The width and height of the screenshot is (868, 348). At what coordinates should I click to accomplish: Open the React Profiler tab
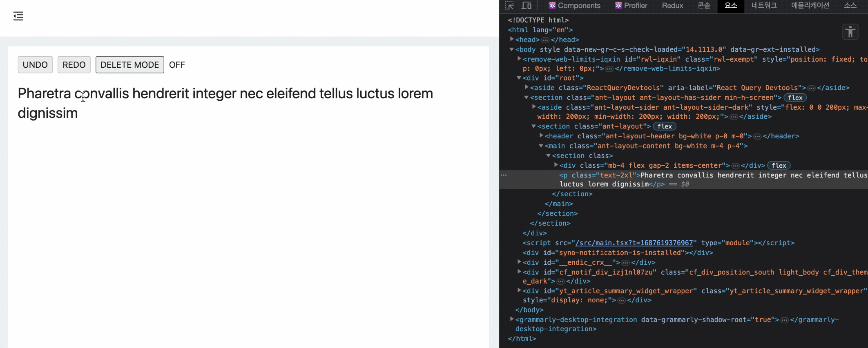click(x=631, y=6)
